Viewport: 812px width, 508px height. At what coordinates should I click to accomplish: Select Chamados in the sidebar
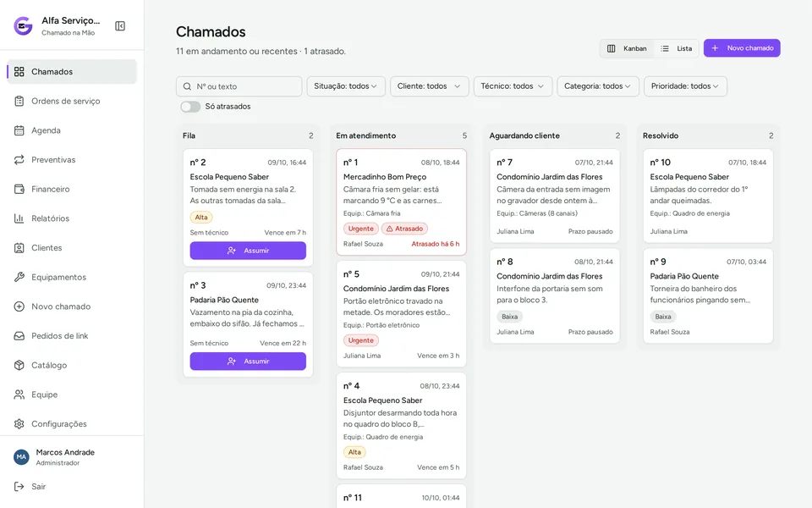click(x=72, y=71)
